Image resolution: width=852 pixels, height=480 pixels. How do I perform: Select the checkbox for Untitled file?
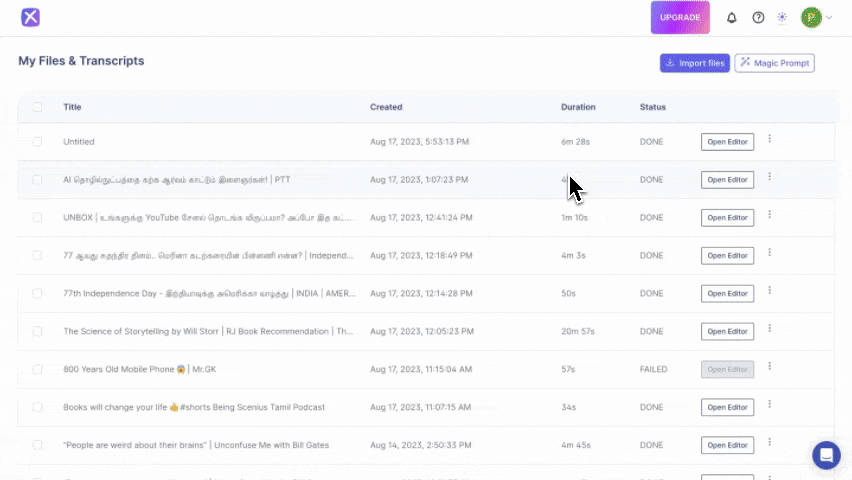tap(38, 142)
